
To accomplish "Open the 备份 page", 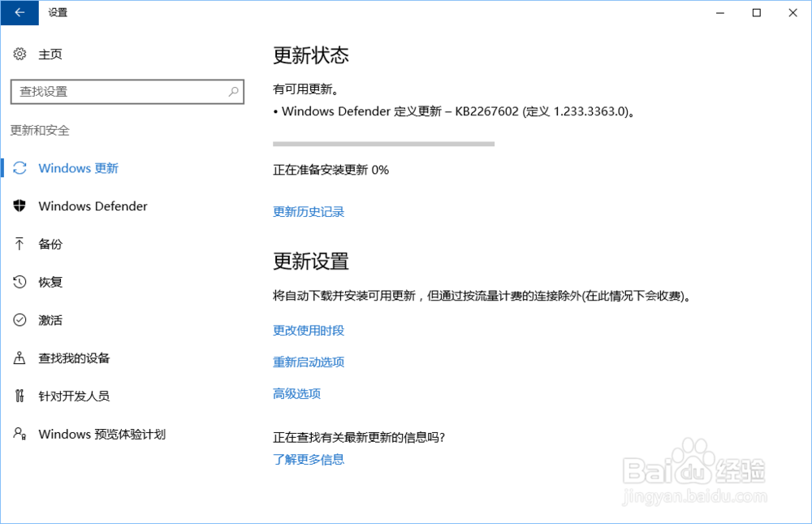I will tap(50, 244).
